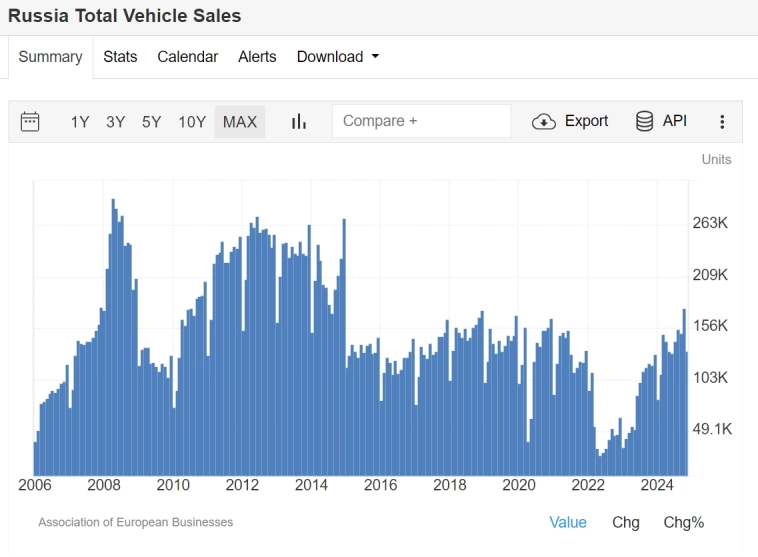Image resolution: width=758 pixels, height=557 pixels.
Task: Switch to the Stats tab
Action: pos(120,57)
